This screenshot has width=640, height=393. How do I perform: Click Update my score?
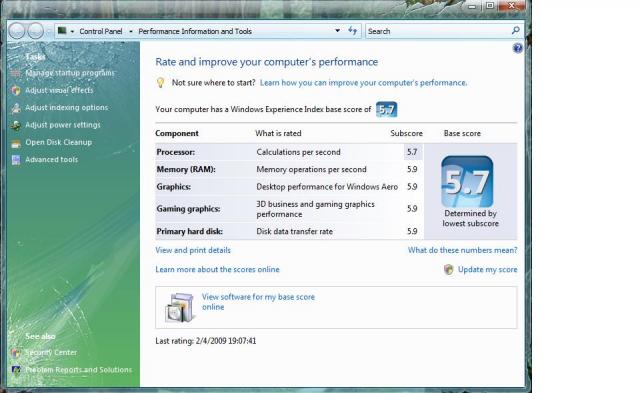[487, 269]
